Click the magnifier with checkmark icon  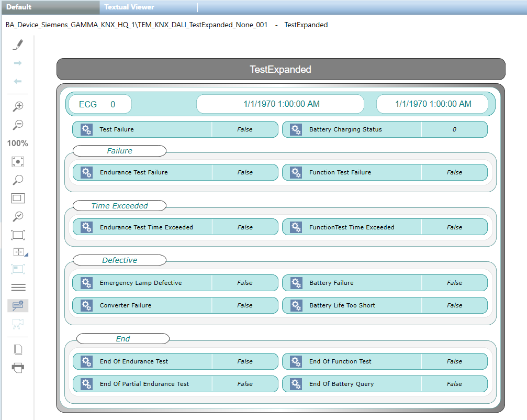[x=18, y=216]
